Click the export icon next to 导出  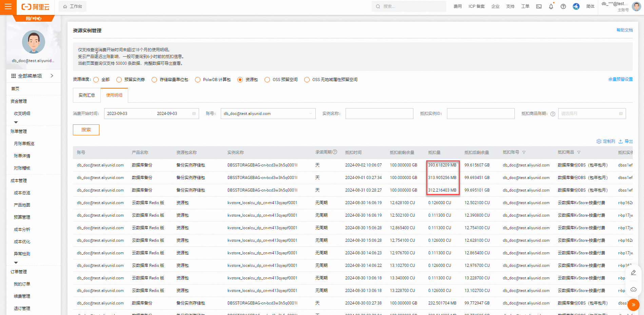[621, 141]
